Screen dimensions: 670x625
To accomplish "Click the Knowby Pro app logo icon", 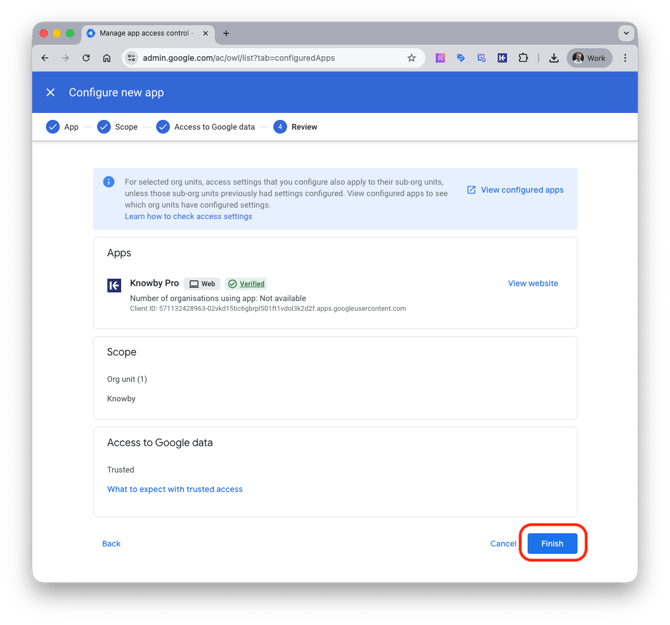I will [114, 285].
